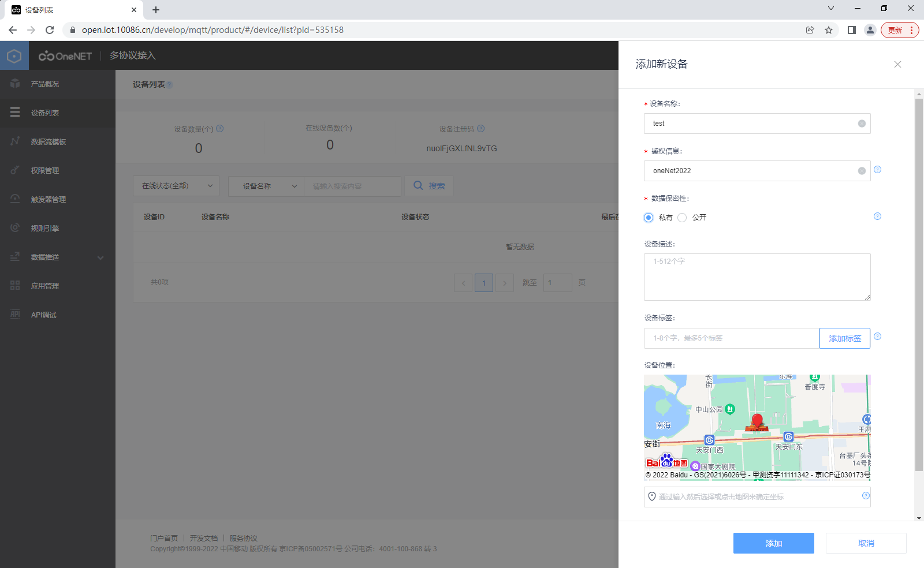Open browser profile avatar
The image size is (924, 568).
870,30
